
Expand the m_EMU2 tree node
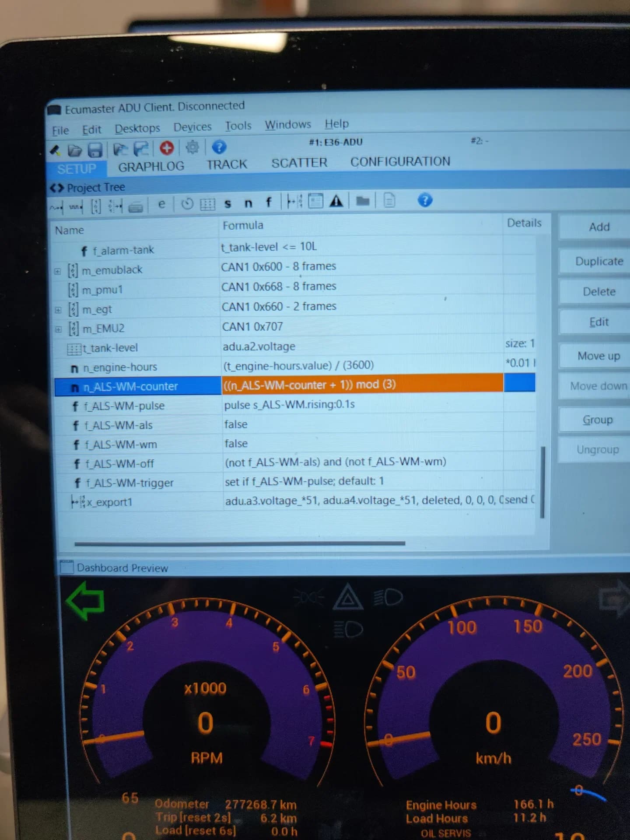pyautogui.click(x=59, y=329)
